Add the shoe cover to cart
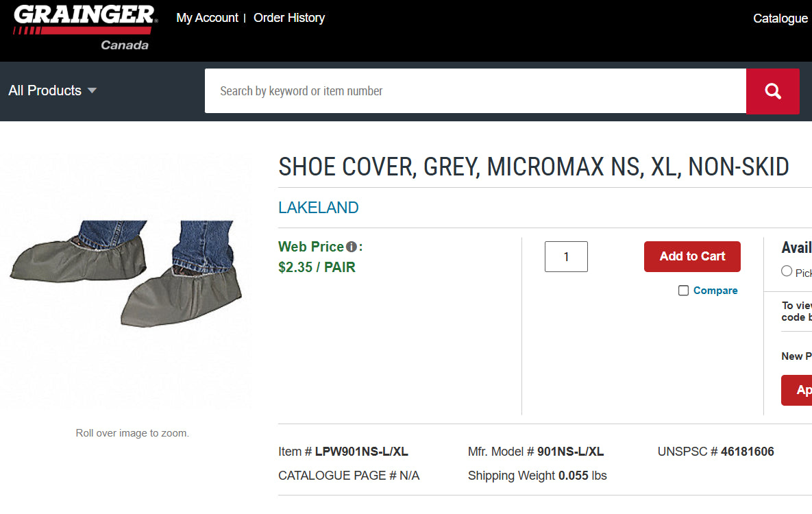Viewport: 812px width, 514px height. pos(692,256)
